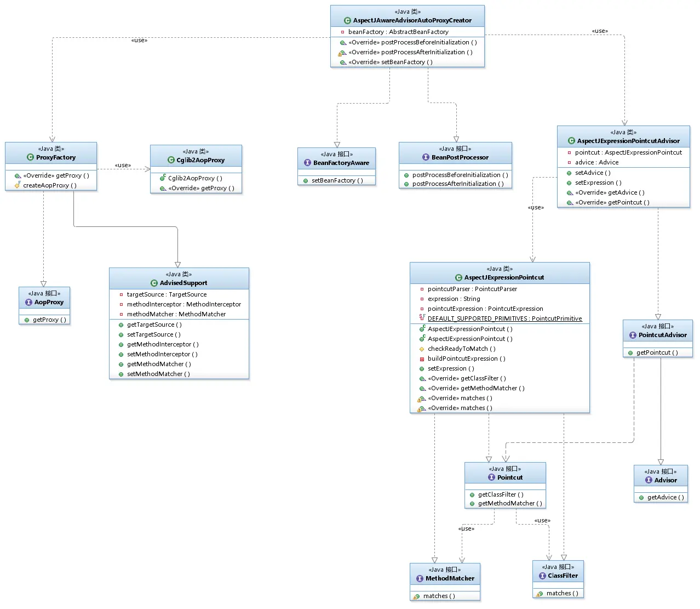Click the beanFactory private field icon
The width and height of the screenshot is (700, 609).
[x=342, y=32]
